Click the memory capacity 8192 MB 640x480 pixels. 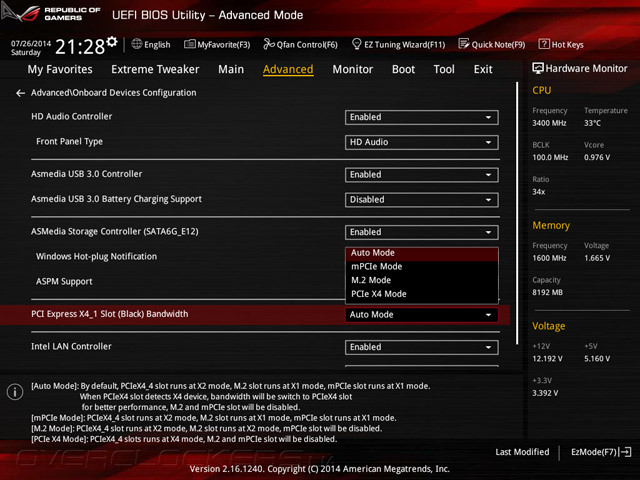click(x=547, y=293)
